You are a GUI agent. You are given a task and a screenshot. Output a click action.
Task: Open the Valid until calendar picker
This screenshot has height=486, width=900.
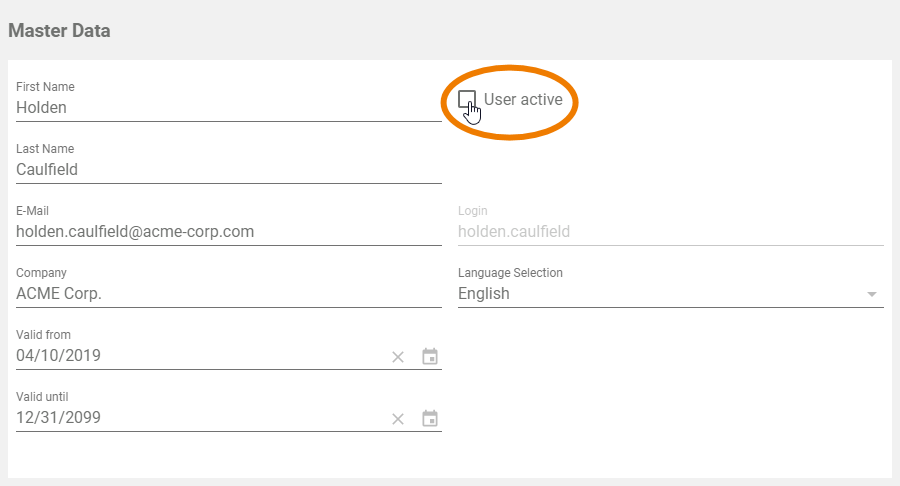430,419
